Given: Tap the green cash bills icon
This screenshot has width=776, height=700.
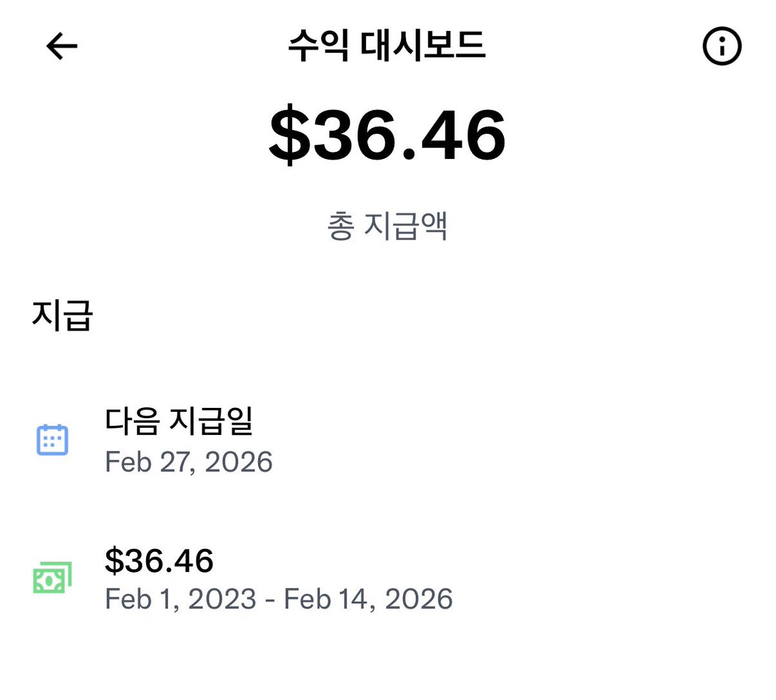Looking at the screenshot, I should pos(52,578).
